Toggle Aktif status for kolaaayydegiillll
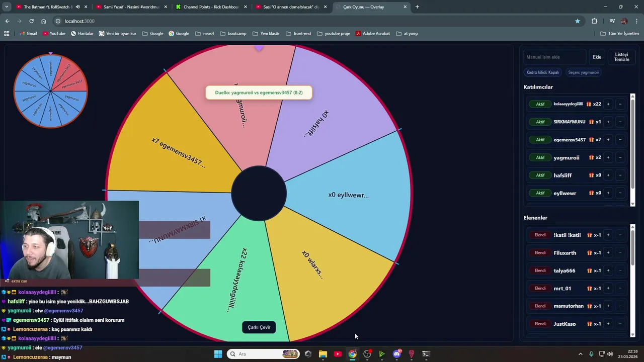 (540, 104)
